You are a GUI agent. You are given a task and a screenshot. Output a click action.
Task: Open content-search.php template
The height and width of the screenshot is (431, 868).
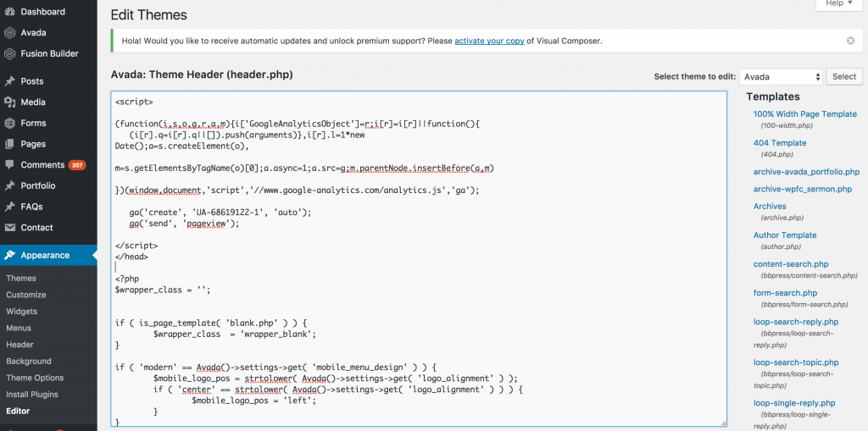pos(791,264)
